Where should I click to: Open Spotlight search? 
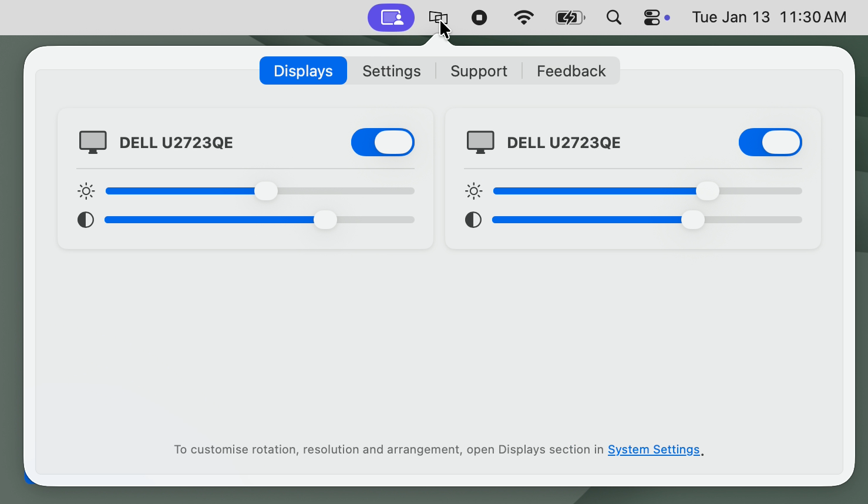614,18
